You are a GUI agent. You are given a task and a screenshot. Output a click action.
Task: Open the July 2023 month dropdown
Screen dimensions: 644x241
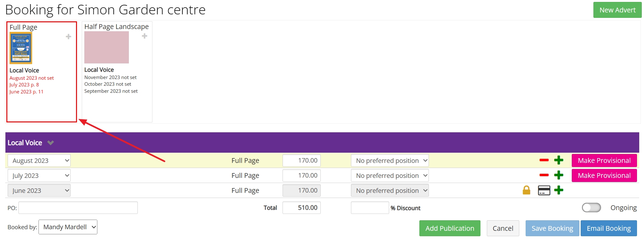tap(39, 175)
